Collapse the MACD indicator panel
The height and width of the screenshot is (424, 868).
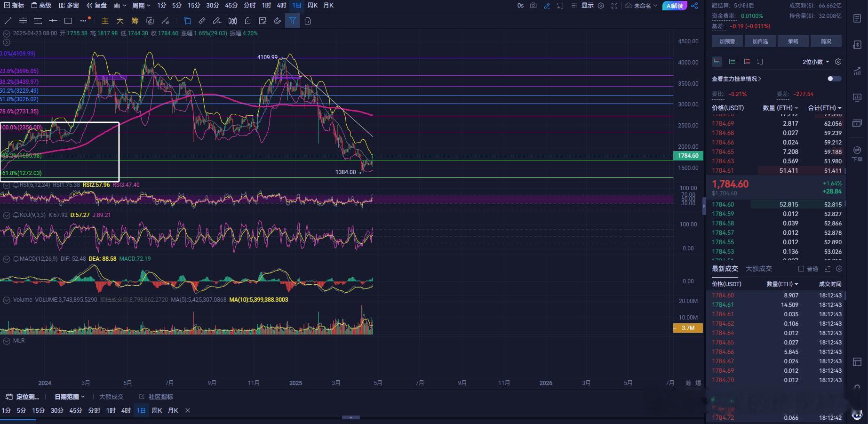click(x=7, y=259)
